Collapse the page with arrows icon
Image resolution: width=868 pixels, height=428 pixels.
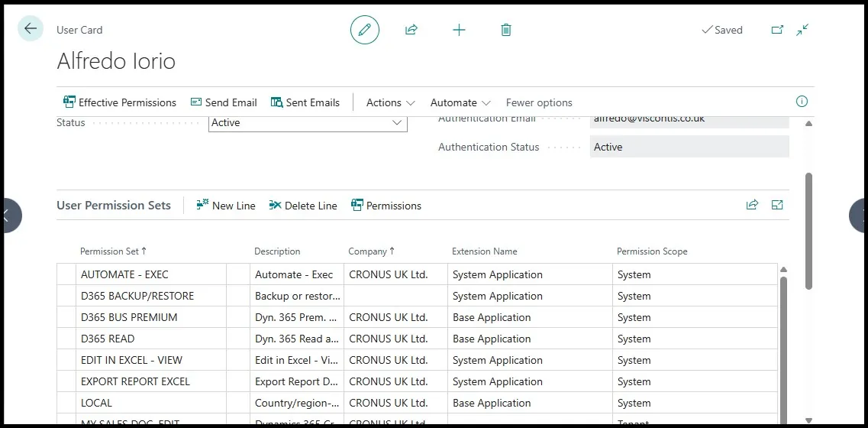802,30
